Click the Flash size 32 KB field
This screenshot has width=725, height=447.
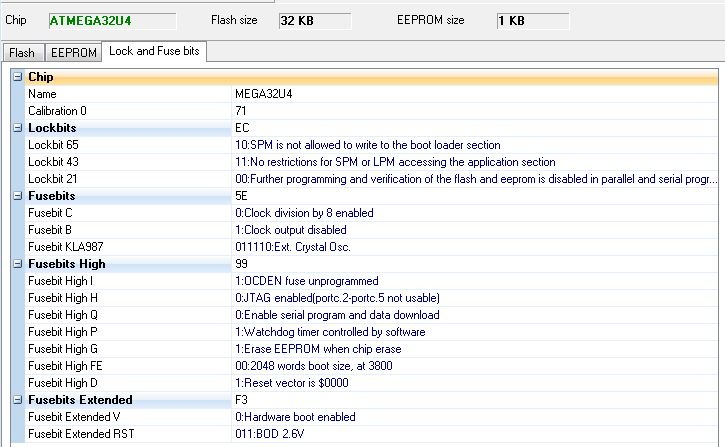point(314,20)
